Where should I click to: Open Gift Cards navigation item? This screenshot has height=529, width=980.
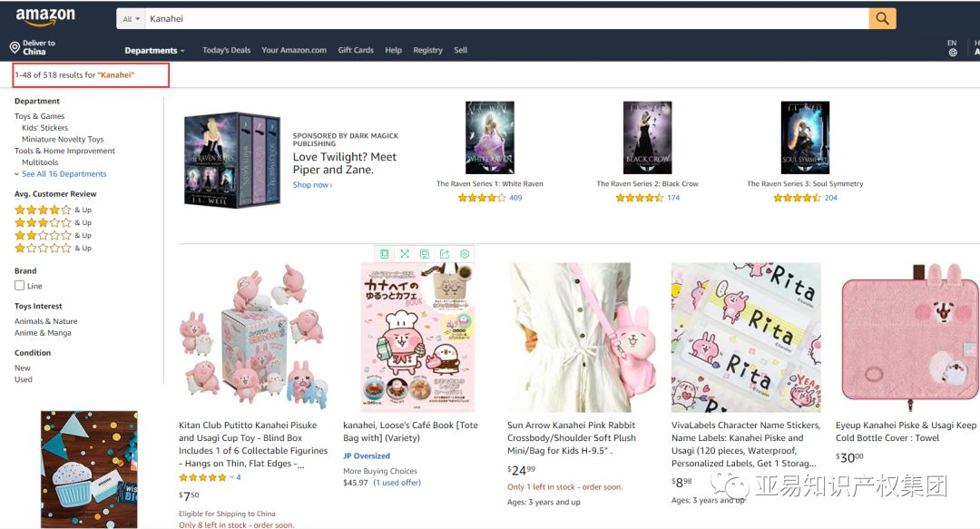pyautogui.click(x=356, y=50)
